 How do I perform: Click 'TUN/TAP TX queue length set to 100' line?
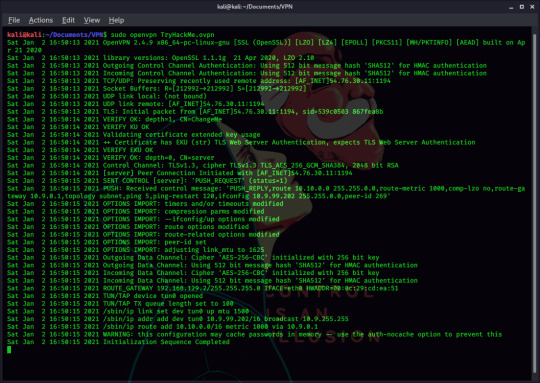[120, 303]
